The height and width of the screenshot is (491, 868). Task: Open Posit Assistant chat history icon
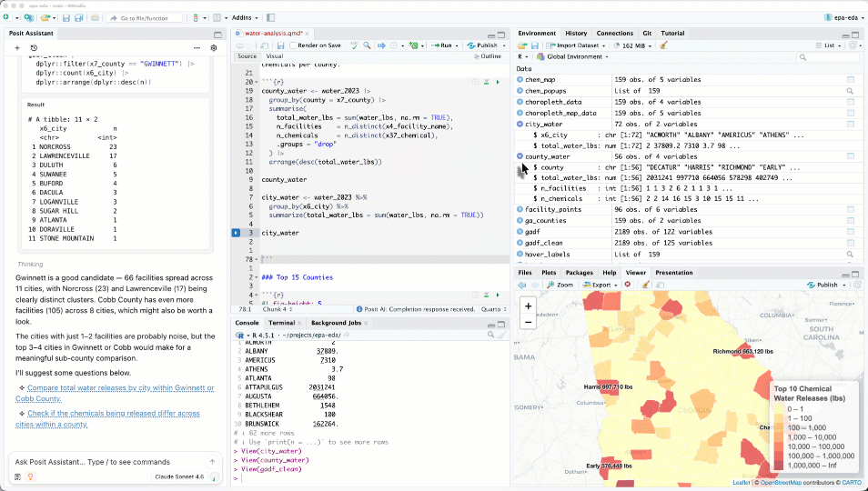[x=34, y=48]
